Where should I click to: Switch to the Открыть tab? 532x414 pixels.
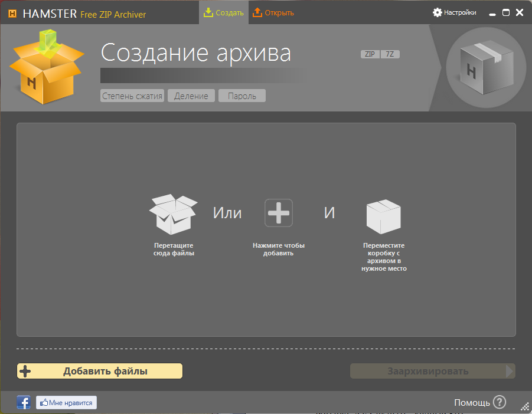coord(273,12)
